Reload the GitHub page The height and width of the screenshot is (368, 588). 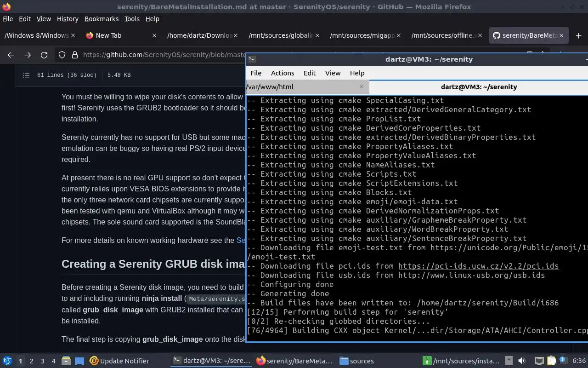(44, 55)
